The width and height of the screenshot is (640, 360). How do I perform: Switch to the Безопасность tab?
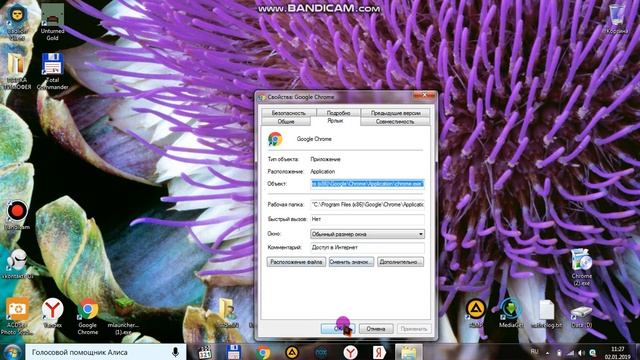pos(288,113)
